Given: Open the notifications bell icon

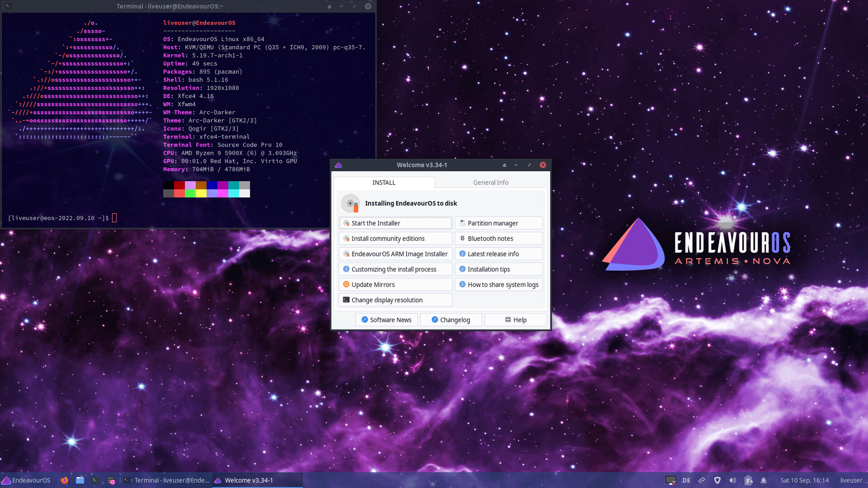Looking at the screenshot, I should [764, 480].
